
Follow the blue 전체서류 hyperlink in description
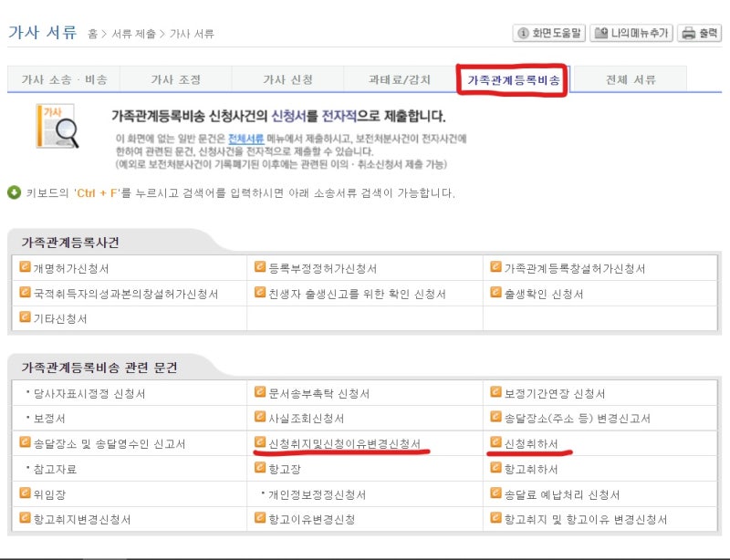coord(245,139)
